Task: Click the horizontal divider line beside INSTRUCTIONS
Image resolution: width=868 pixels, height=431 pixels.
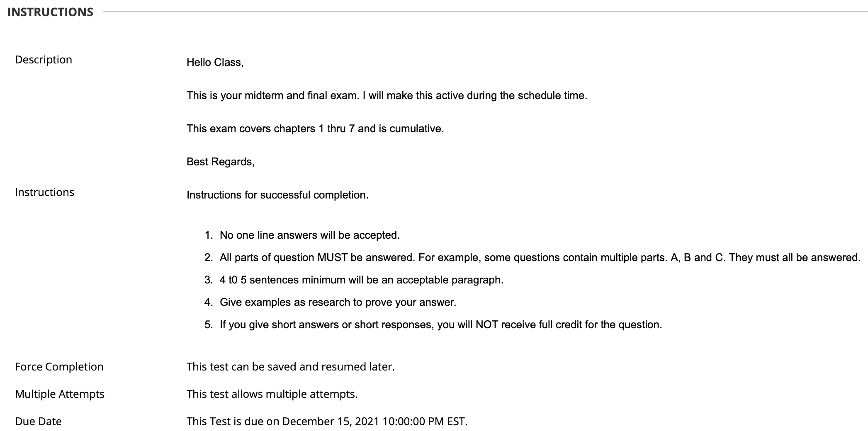Action: [485, 12]
